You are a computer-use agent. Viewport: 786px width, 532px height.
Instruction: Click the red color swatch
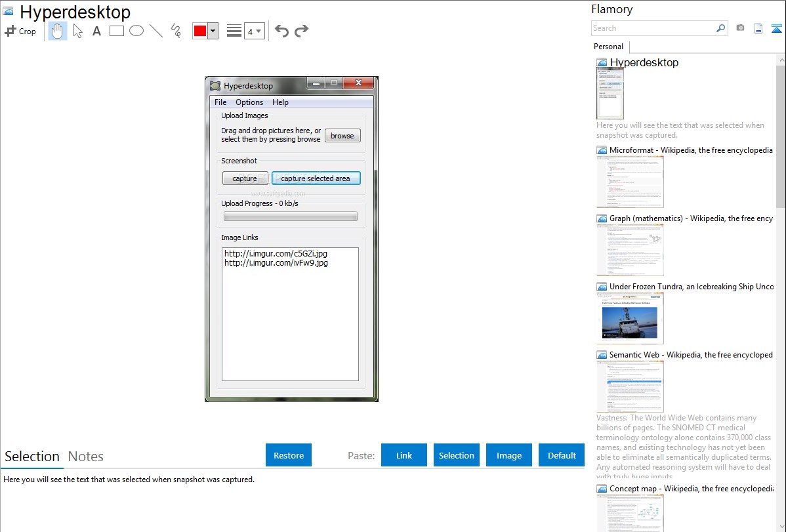pyautogui.click(x=200, y=31)
